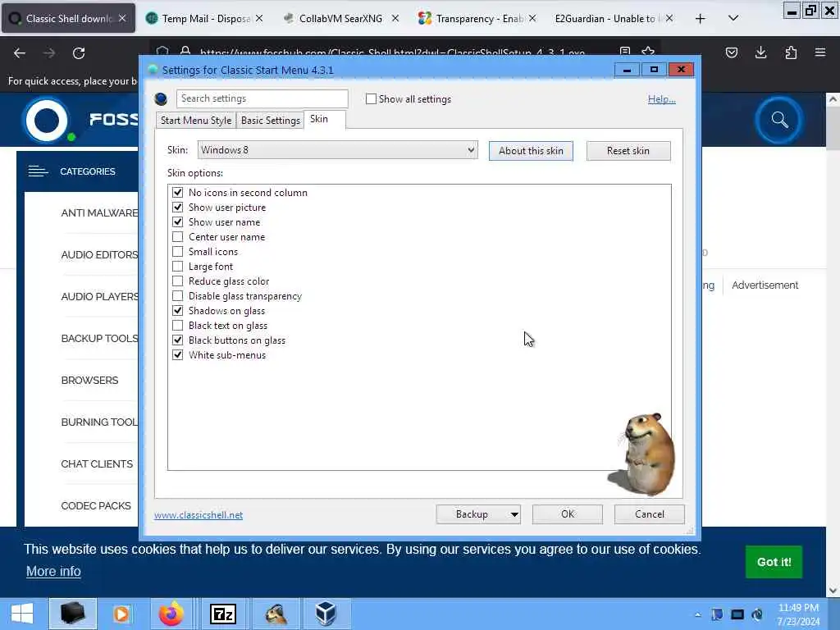The image size is (840, 630).
Task: Open Codec Packs category
Action: (x=96, y=505)
